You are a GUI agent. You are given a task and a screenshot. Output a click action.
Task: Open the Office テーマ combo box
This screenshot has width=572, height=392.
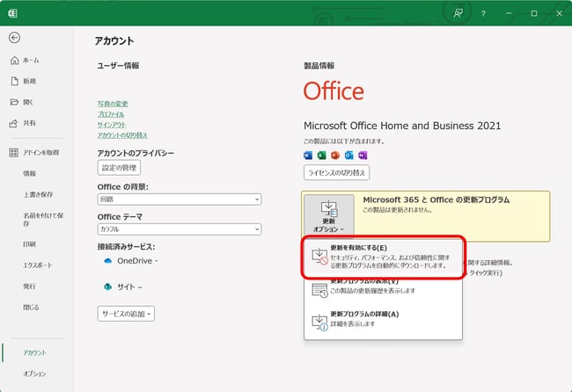180,229
